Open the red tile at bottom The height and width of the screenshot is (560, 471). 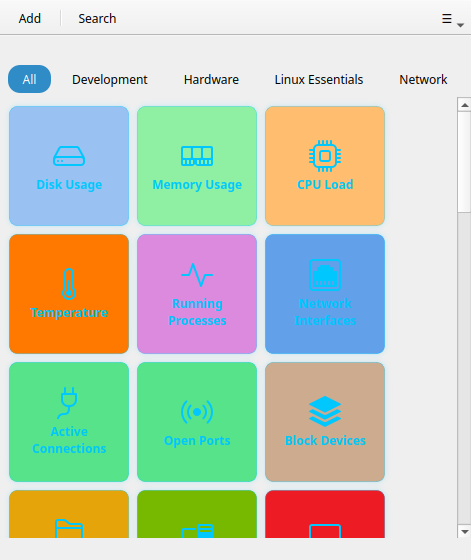(325, 514)
